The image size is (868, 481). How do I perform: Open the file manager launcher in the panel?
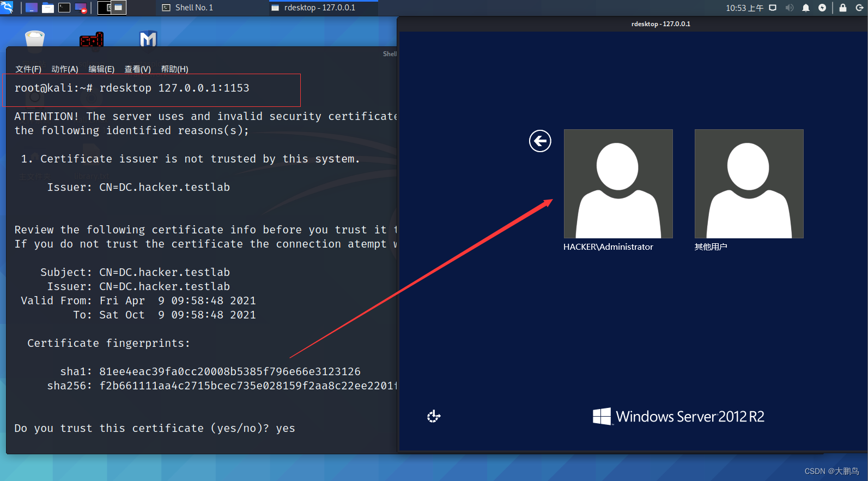[x=48, y=8]
